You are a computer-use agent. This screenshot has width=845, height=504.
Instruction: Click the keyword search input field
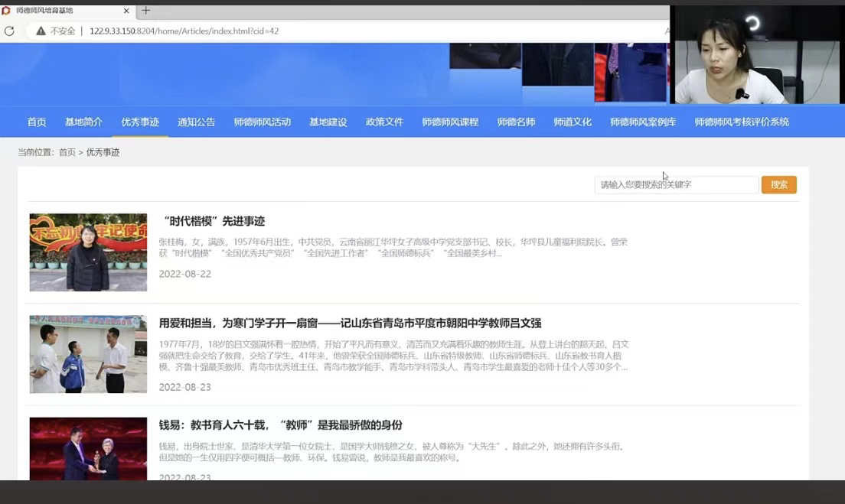point(676,184)
